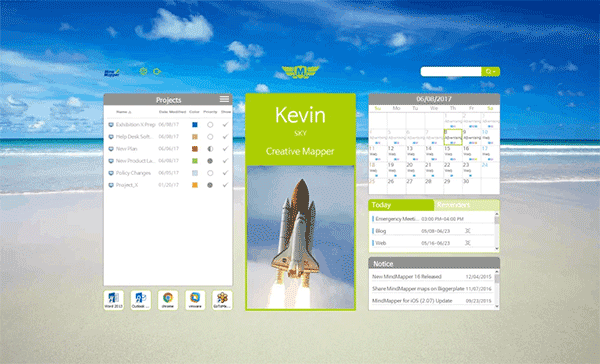600x364 pixels.
Task: Launch the flower-icon shortcut in the launcher
Action: [x=222, y=300]
